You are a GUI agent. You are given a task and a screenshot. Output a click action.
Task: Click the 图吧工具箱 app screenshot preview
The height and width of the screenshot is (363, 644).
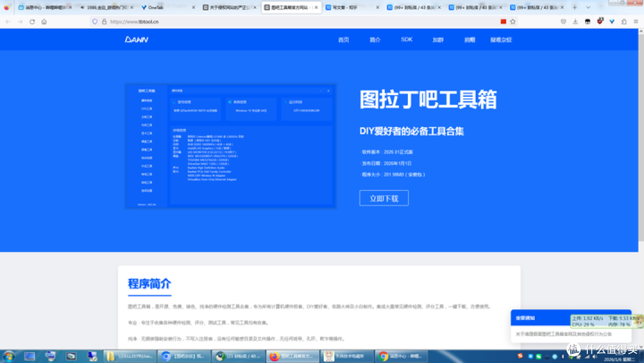click(230, 146)
